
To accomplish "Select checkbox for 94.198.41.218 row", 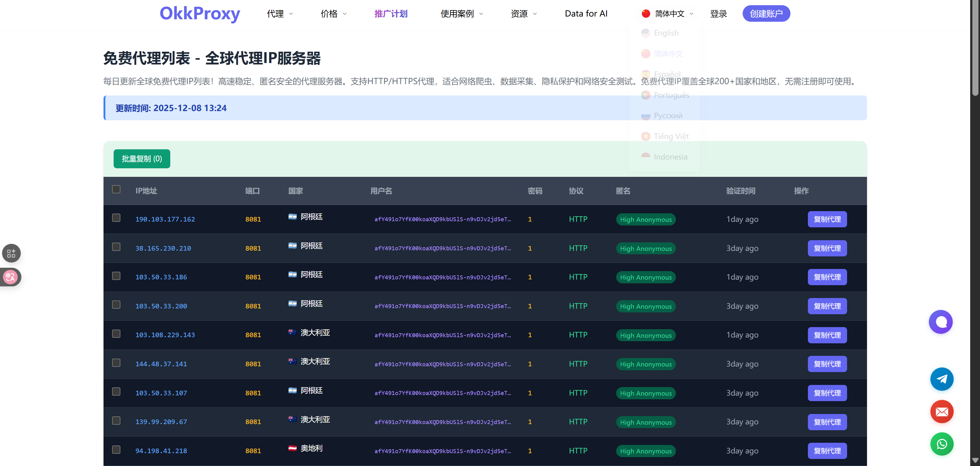I will [116, 450].
